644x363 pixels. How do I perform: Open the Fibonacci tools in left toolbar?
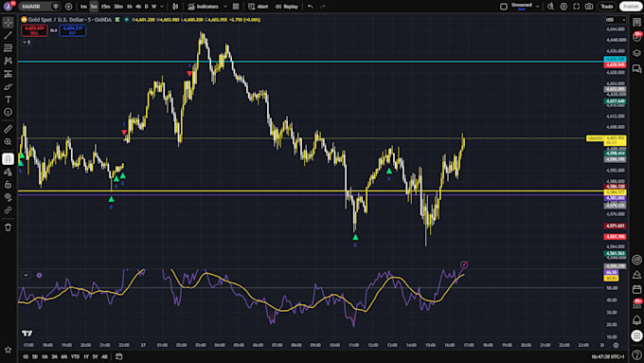pos(8,48)
